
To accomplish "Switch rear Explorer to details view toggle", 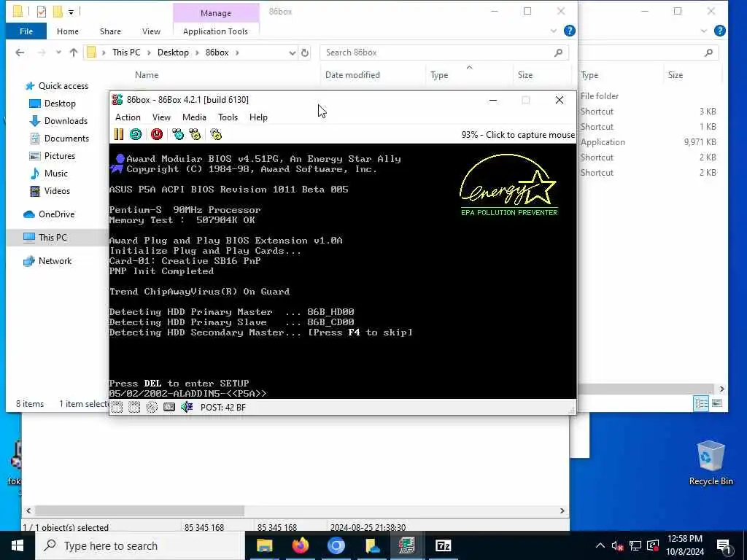I will coord(701,404).
